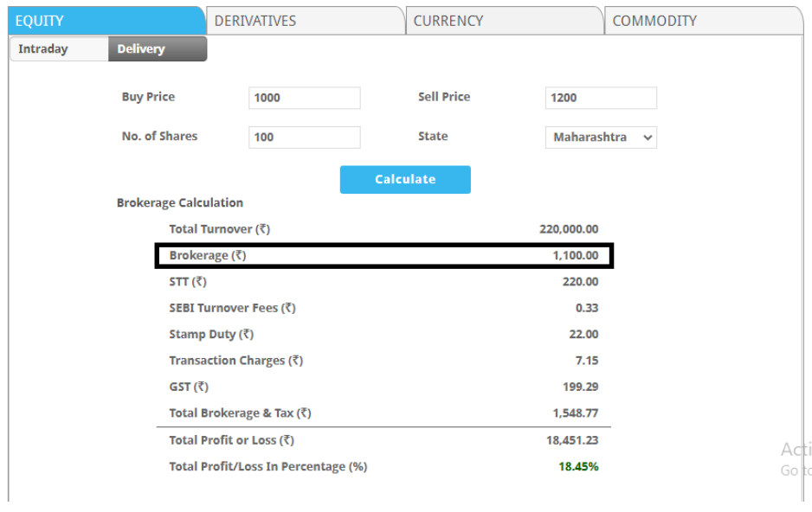Image resolution: width=812 pixels, height=512 pixels.
Task: Click the Total Profit or Loss value 18,451.23
Action: [x=571, y=440]
